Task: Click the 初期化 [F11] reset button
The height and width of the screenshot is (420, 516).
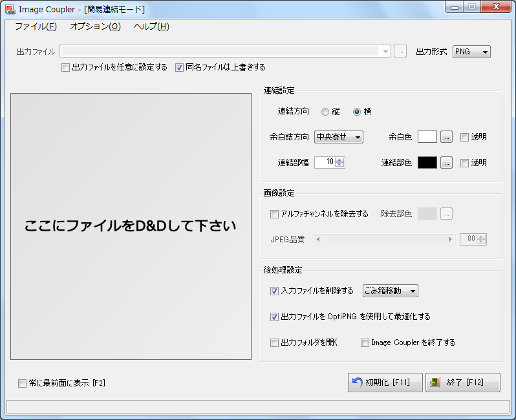Action: pyautogui.click(x=385, y=383)
